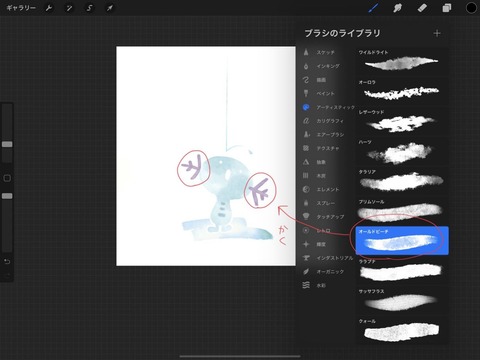The width and height of the screenshot is (480, 360).
Task: Open the Adjustments magic wand menu
Action: [x=69, y=8]
